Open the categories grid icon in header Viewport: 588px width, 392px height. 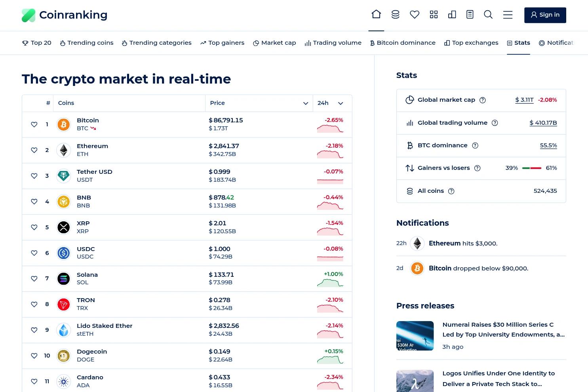pos(434,15)
